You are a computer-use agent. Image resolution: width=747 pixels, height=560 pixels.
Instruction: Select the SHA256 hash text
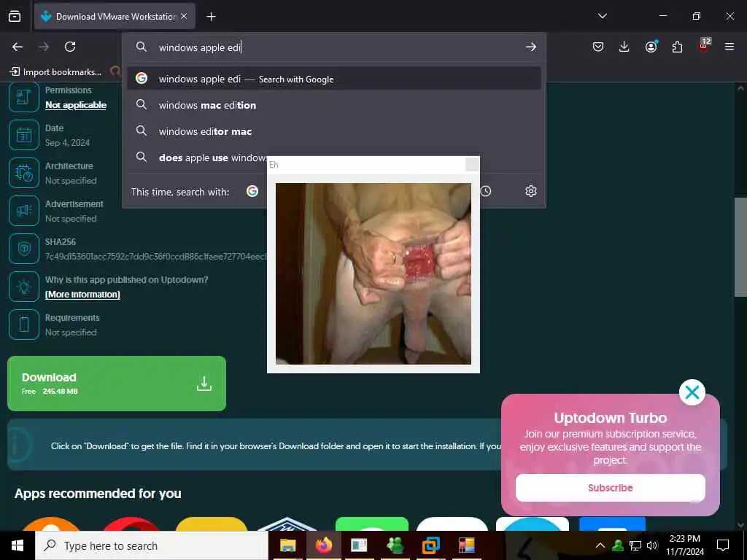point(156,257)
